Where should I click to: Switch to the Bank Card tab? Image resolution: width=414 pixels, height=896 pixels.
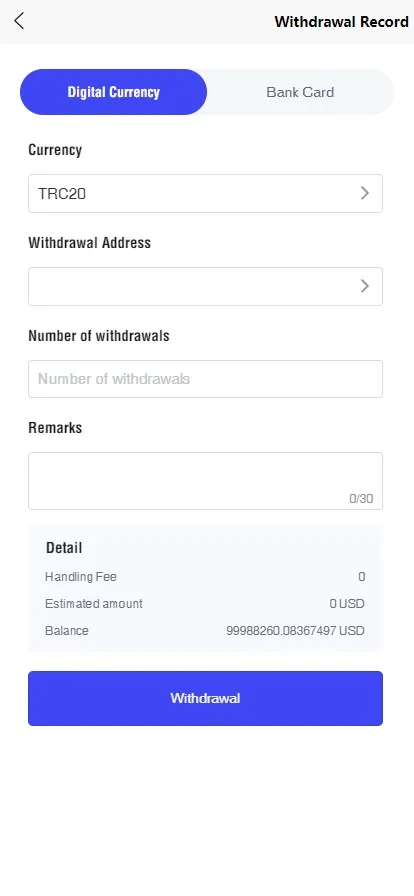[x=300, y=92]
